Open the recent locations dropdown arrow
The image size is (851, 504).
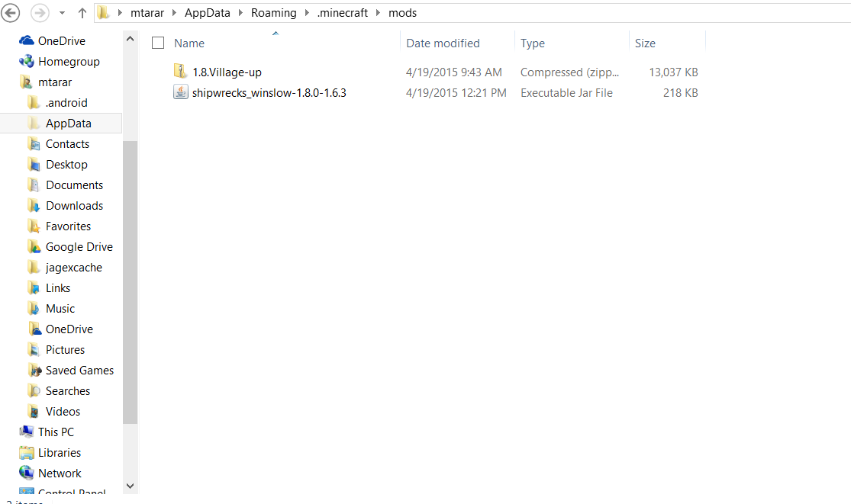[x=62, y=13]
